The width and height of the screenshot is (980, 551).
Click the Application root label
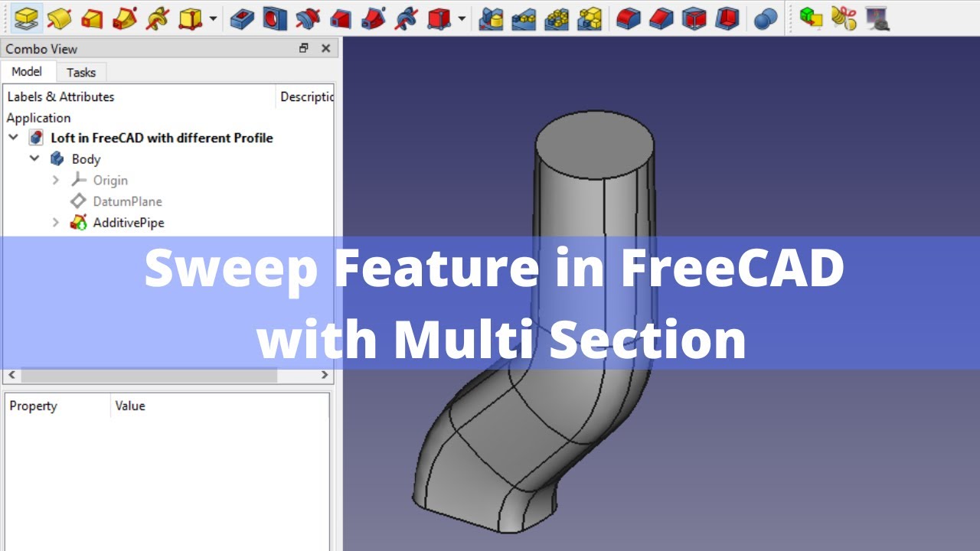tap(38, 118)
